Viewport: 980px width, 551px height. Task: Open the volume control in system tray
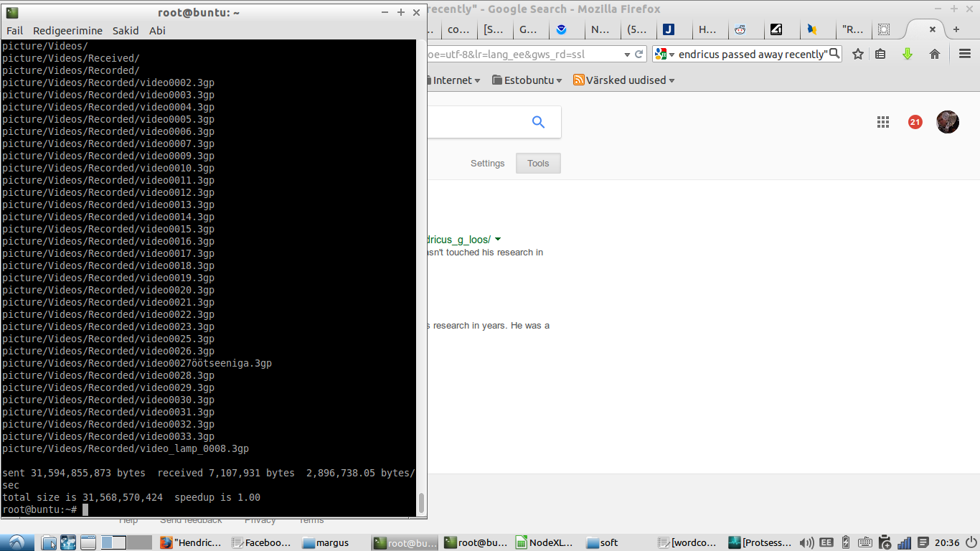807,542
